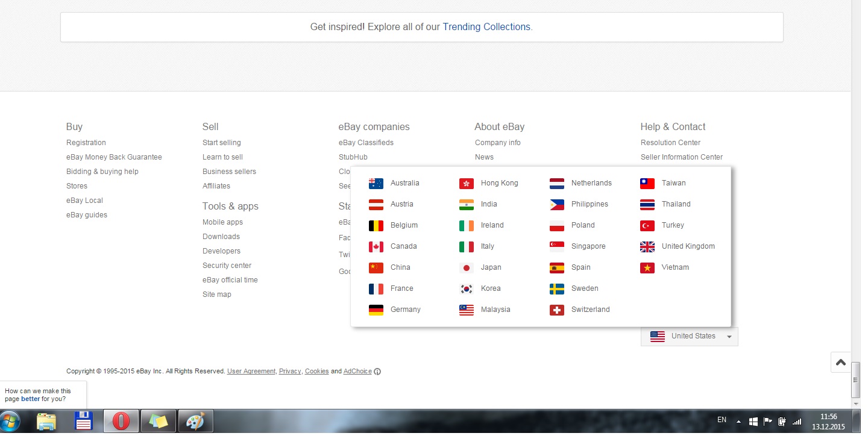
Task: Open eBay Classifieds link
Action: [366, 143]
